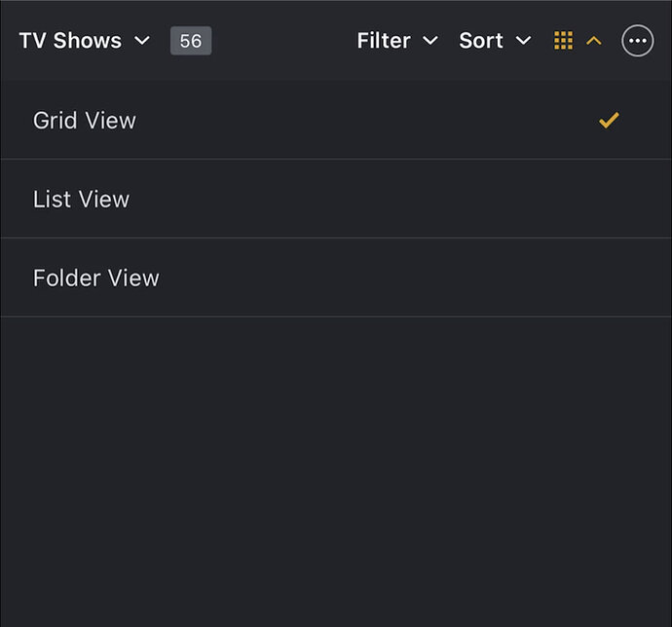Click the yellow grid dots icon
The height and width of the screenshot is (627, 672).
coord(563,41)
